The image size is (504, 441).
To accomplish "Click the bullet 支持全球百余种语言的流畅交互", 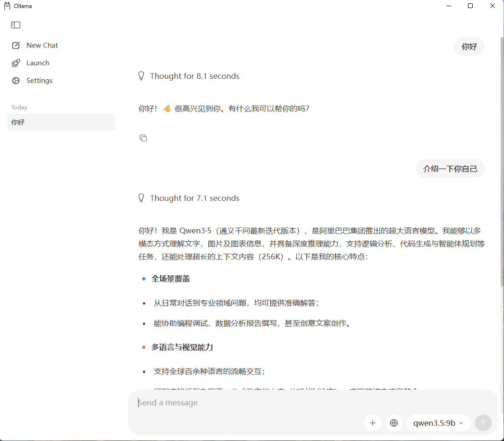I will (x=209, y=371).
